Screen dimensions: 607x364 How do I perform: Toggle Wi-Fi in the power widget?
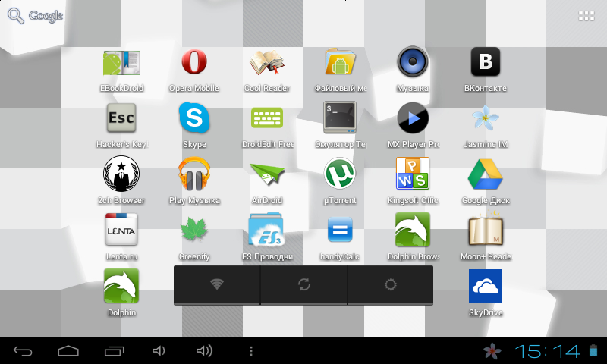point(217,284)
